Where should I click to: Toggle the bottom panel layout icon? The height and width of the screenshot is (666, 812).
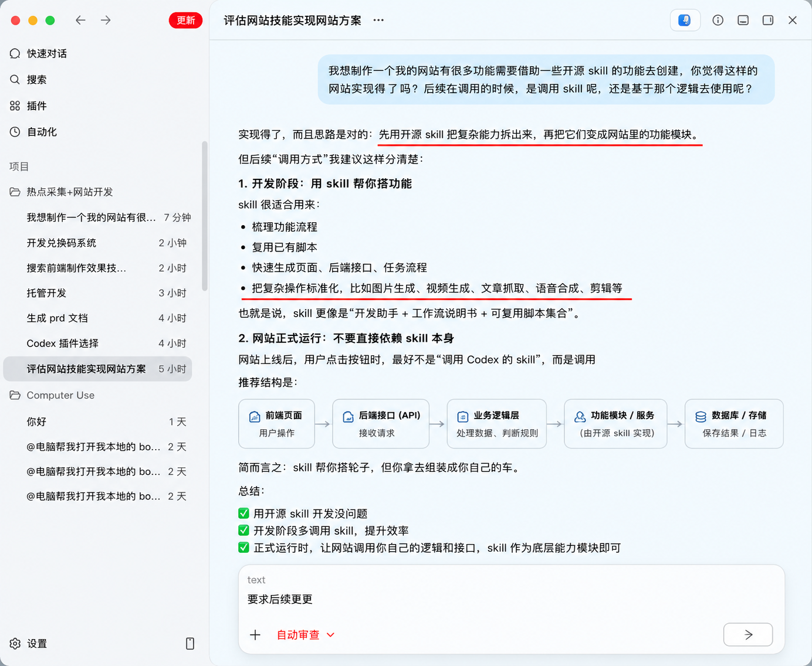[743, 21]
